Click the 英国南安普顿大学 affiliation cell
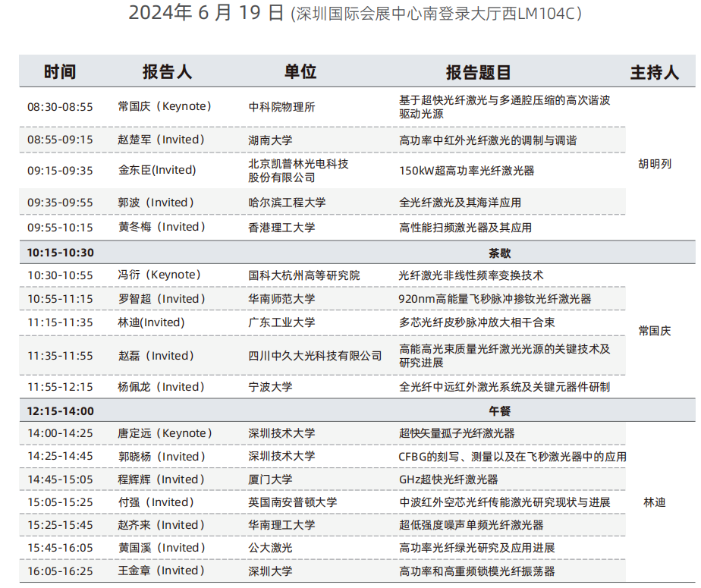 coord(293,502)
